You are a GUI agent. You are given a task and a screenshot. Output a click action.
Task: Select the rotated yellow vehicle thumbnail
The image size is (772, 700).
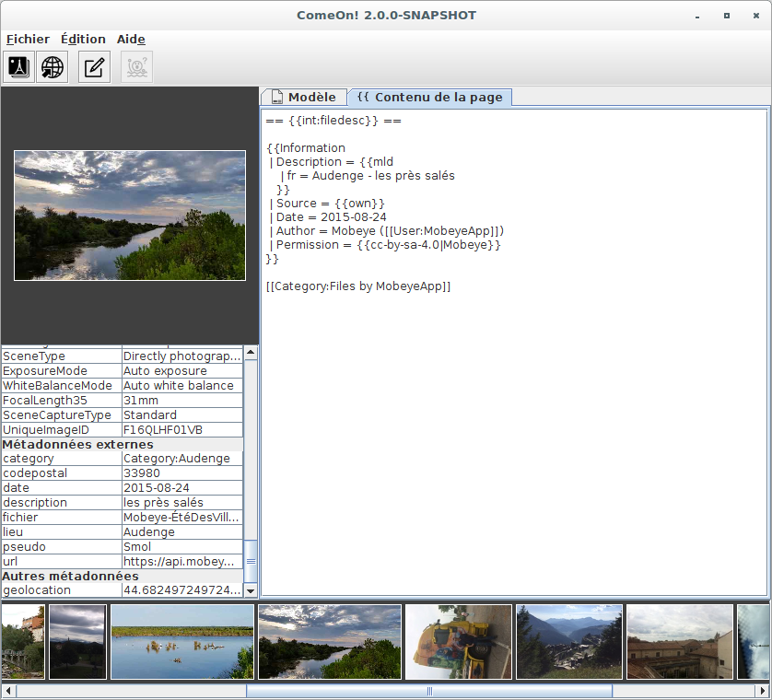[x=459, y=642]
